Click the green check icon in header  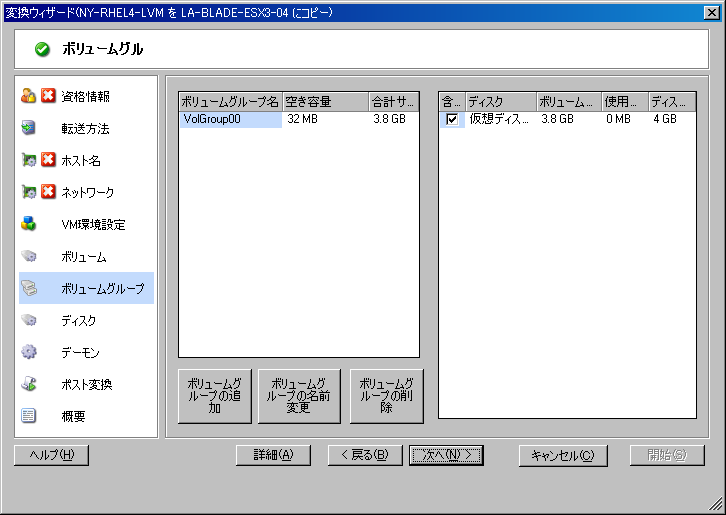pyautogui.click(x=42, y=49)
